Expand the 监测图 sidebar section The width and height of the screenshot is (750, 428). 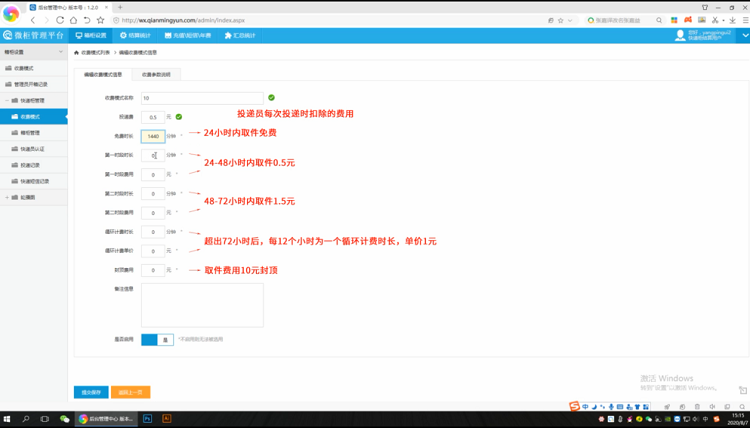(7, 198)
